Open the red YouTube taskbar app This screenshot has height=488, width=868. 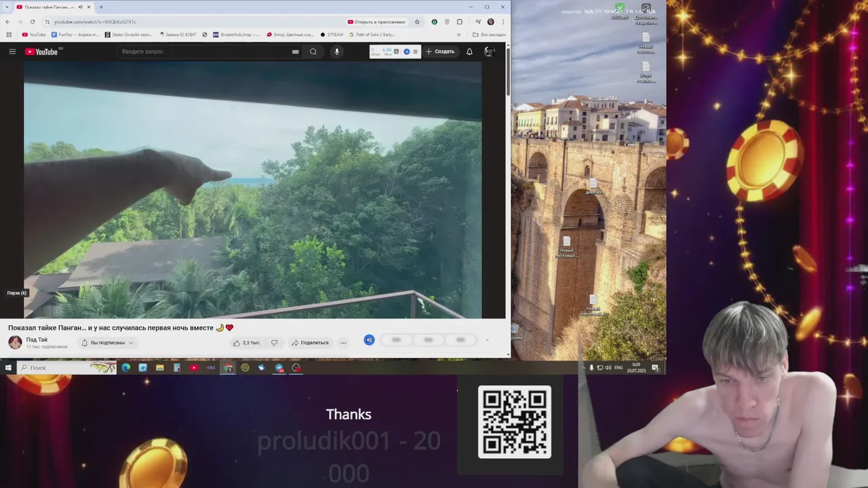[x=194, y=367]
